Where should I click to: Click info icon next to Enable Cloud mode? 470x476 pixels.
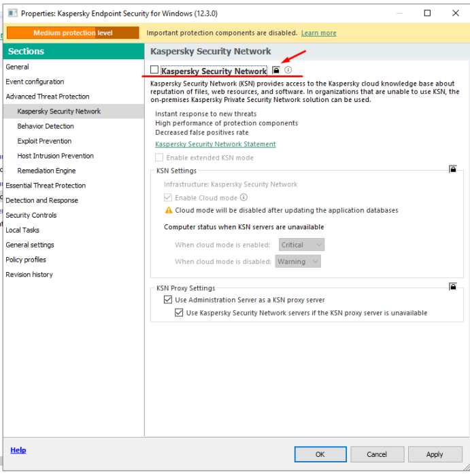[x=244, y=197]
